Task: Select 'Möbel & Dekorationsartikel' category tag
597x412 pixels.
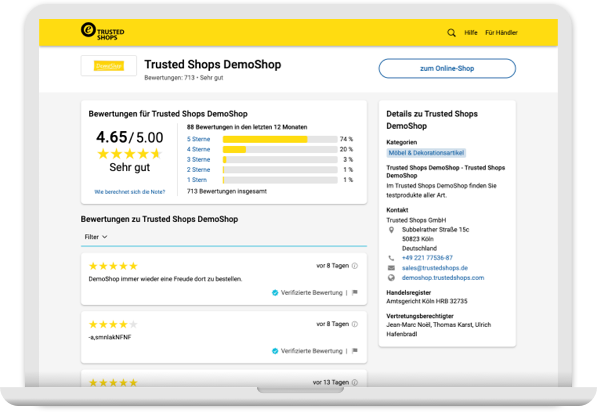Action: 426,153
